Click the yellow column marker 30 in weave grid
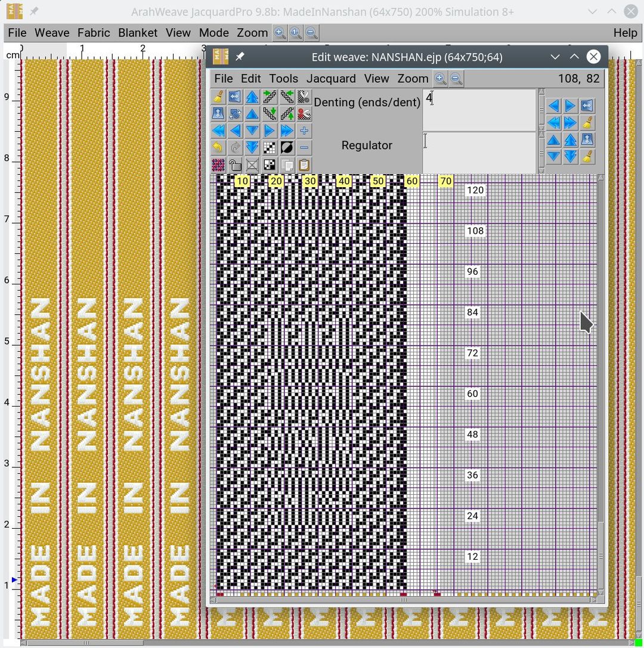644x648 pixels. point(310,181)
